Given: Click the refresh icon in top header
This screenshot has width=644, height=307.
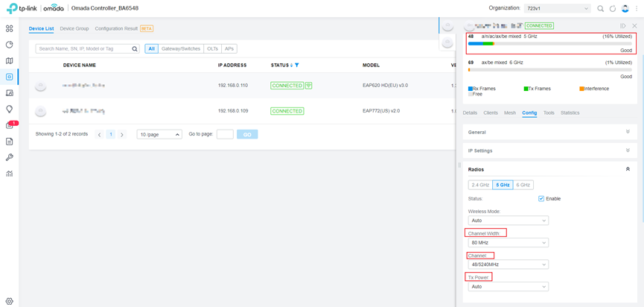Looking at the screenshot, I should point(613,9).
